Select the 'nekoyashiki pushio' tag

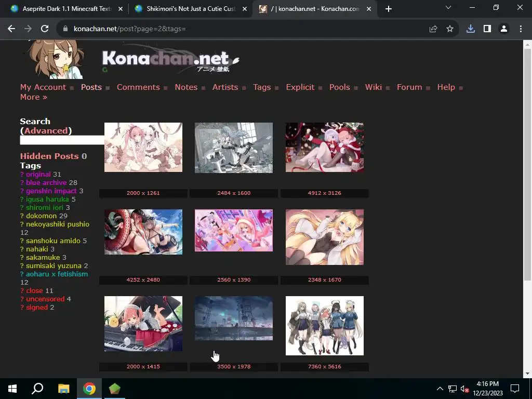58,224
